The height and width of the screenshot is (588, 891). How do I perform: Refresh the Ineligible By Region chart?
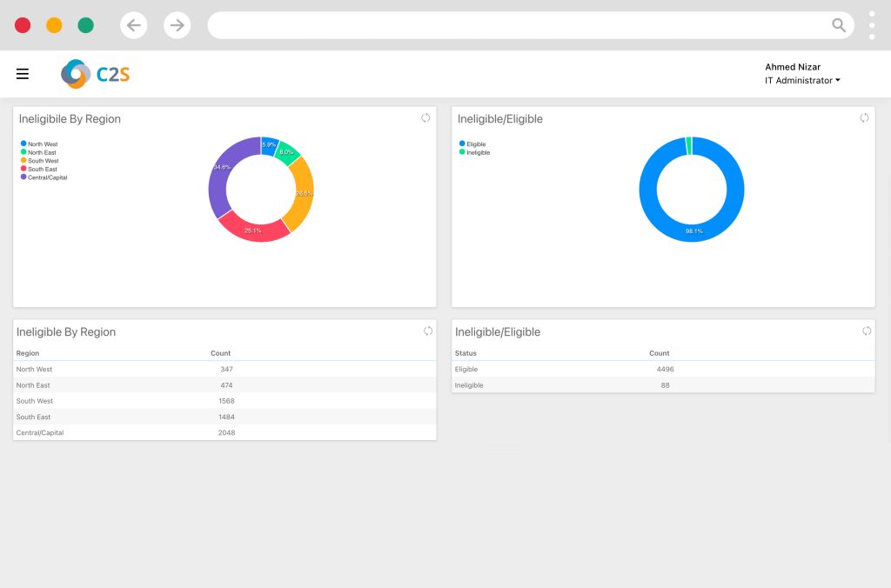coord(425,118)
